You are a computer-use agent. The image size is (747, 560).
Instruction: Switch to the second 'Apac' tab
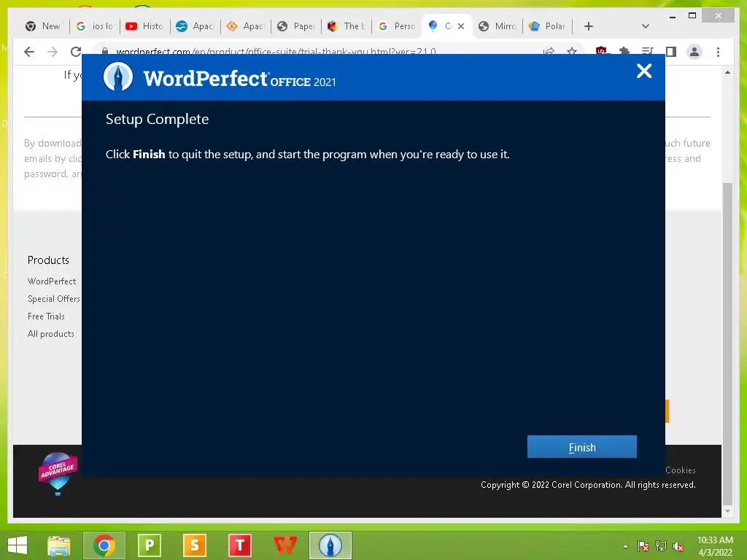tap(245, 26)
